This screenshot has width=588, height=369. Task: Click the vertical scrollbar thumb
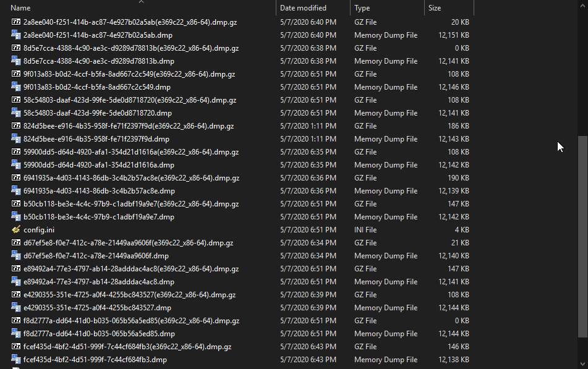coord(582,237)
